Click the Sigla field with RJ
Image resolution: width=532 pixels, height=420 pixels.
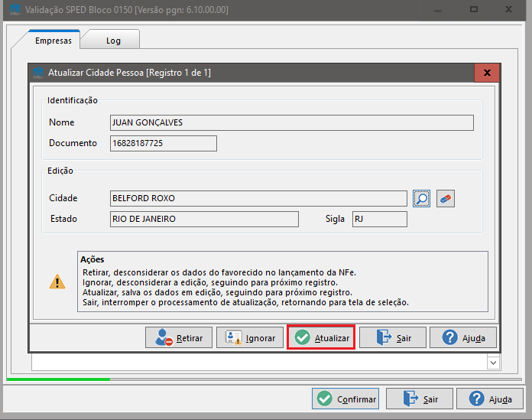point(380,219)
